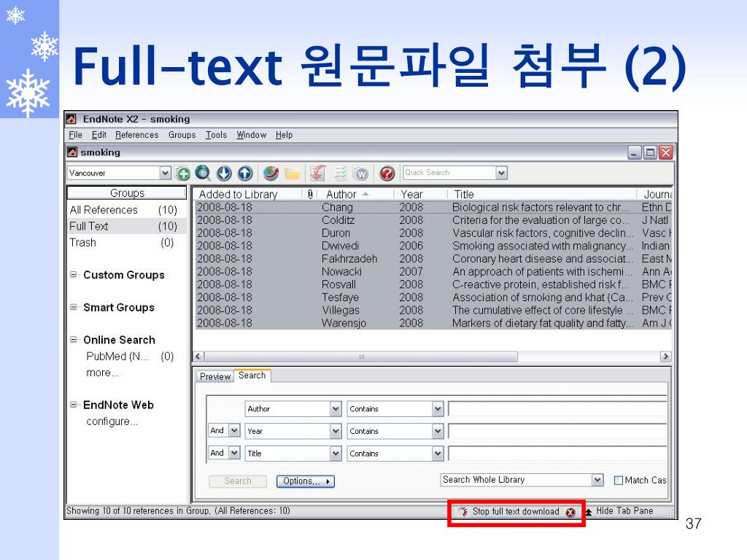The image size is (747, 560).
Task: Click the Online Search magnifier globe icon
Action: [x=203, y=173]
